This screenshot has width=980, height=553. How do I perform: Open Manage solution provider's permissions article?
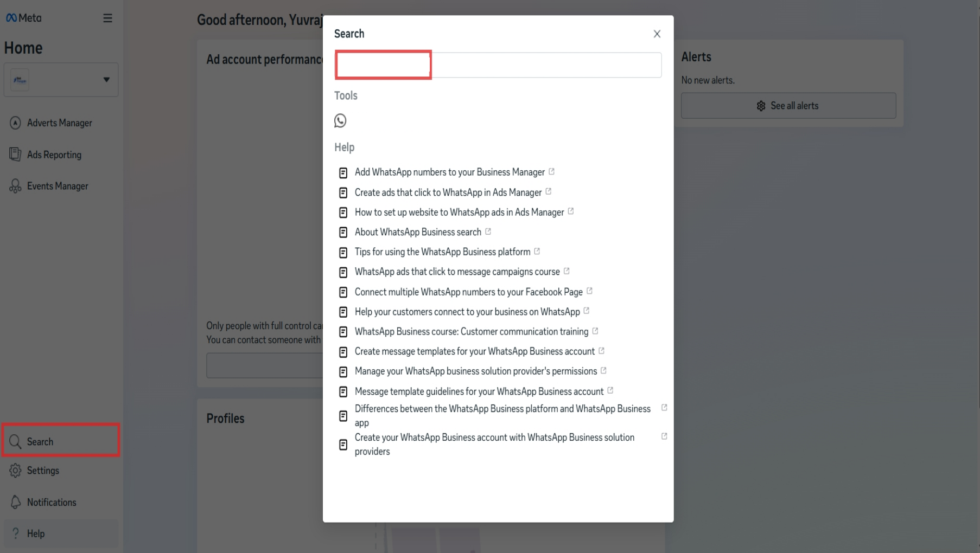pyautogui.click(x=475, y=371)
